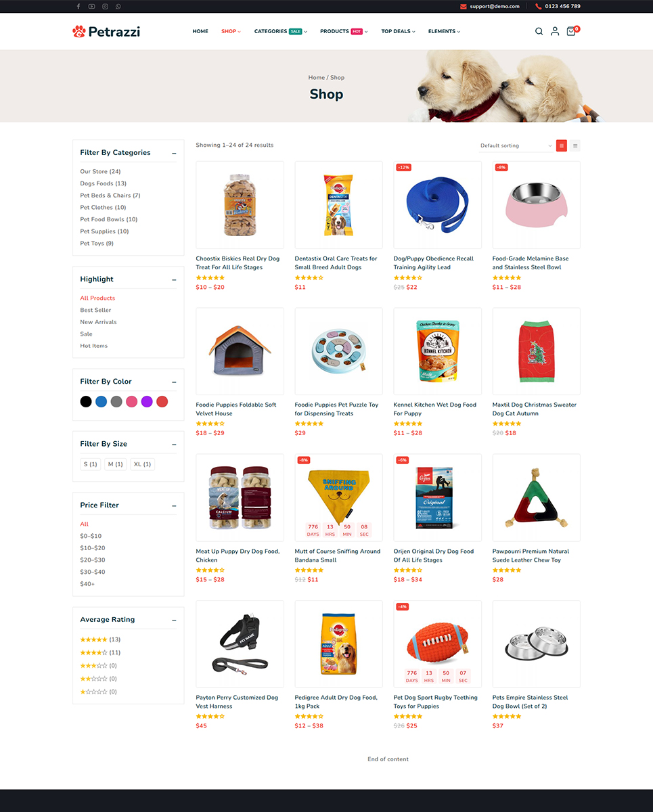Switch to list view layout
The image size is (653, 812).
(575, 145)
